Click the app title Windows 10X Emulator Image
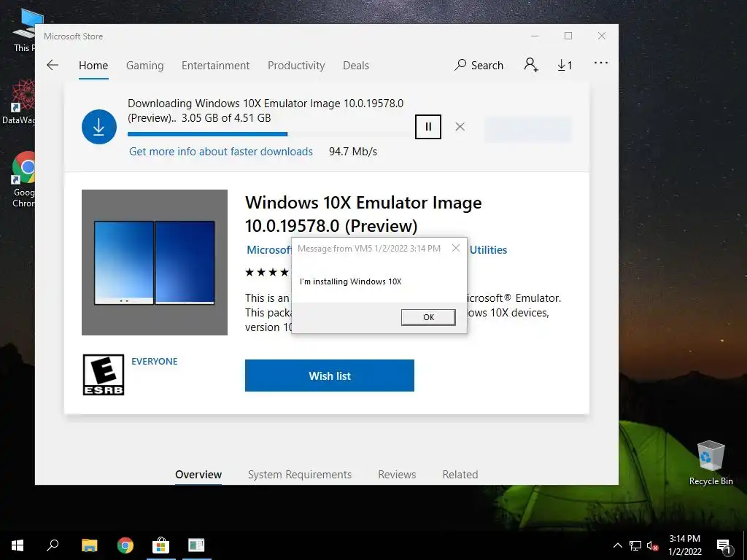This screenshot has height=560, width=747. pos(363,214)
